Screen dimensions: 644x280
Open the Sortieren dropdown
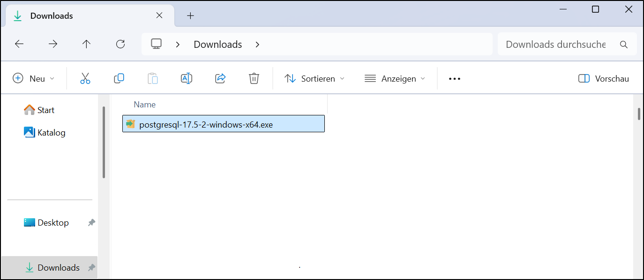[x=315, y=78]
